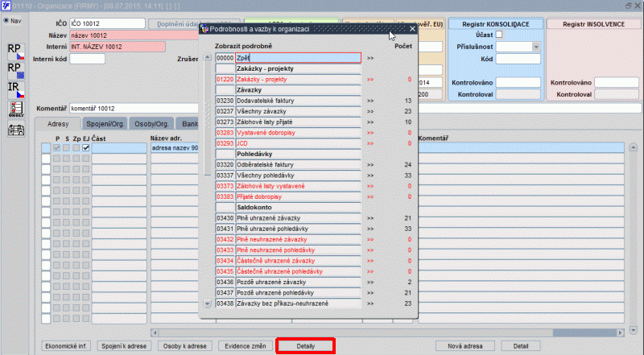This screenshot has width=644, height=355.
Task: Select the Zpět row text field
Action: (299, 58)
